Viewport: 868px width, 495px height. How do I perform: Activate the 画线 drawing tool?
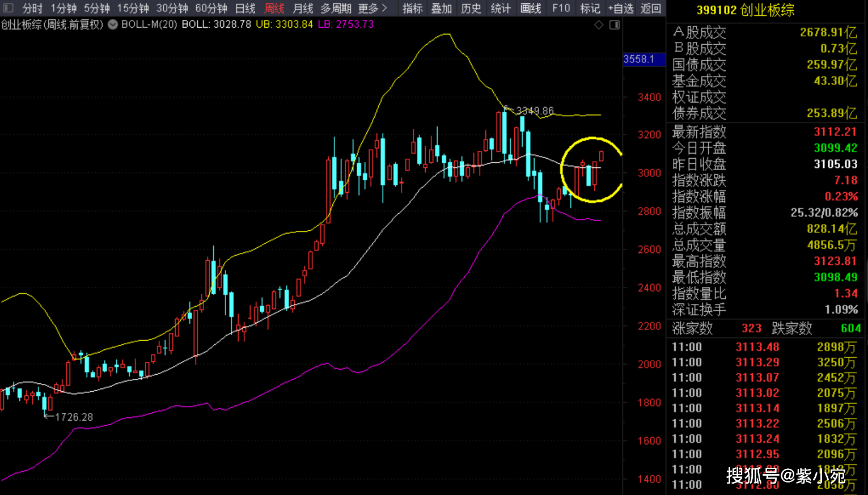531,9
